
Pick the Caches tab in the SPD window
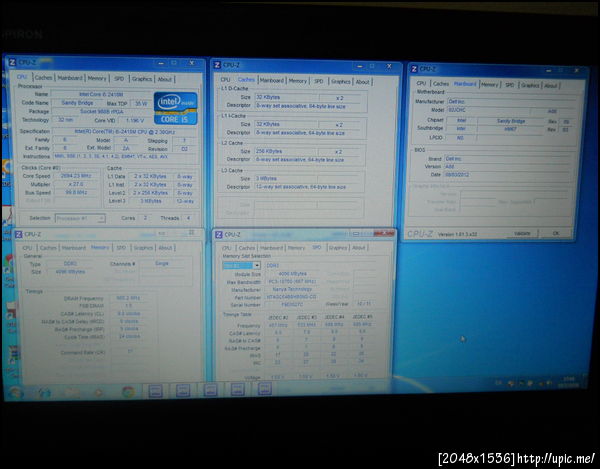pyautogui.click(x=246, y=248)
